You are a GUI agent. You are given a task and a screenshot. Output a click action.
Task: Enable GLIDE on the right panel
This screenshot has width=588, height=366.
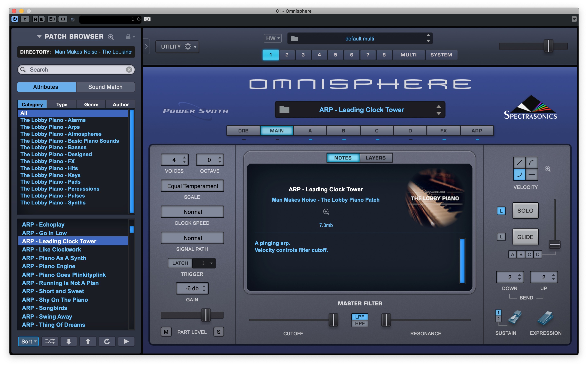tap(525, 237)
